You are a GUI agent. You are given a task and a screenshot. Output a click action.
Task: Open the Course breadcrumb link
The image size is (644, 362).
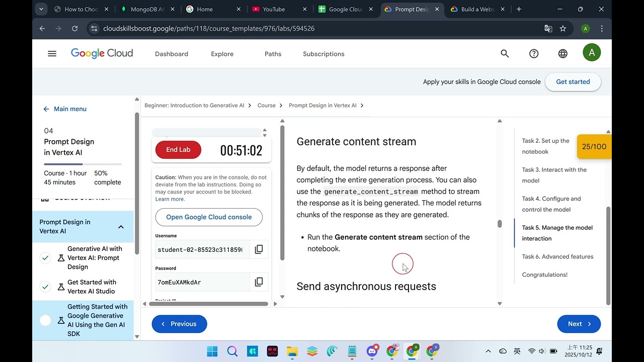pyautogui.click(x=267, y=106)
